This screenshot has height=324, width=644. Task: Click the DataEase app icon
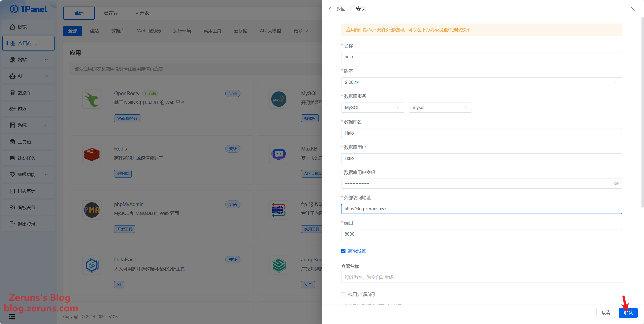pos(92,265)
